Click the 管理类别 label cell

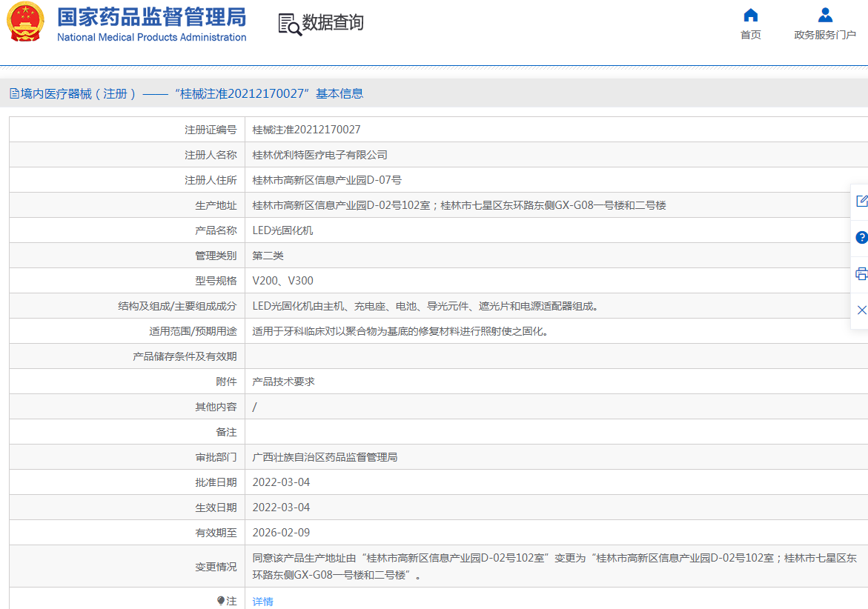(127, 256)
